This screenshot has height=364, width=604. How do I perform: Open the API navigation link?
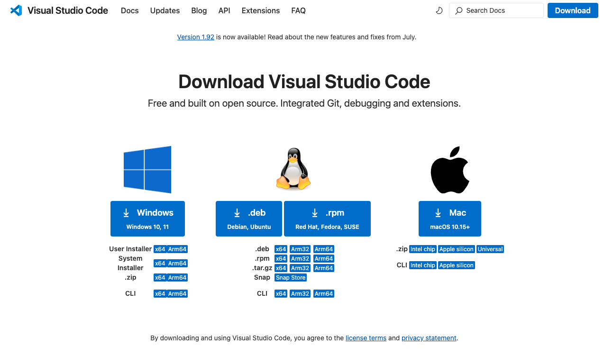(x=224, y=10)
